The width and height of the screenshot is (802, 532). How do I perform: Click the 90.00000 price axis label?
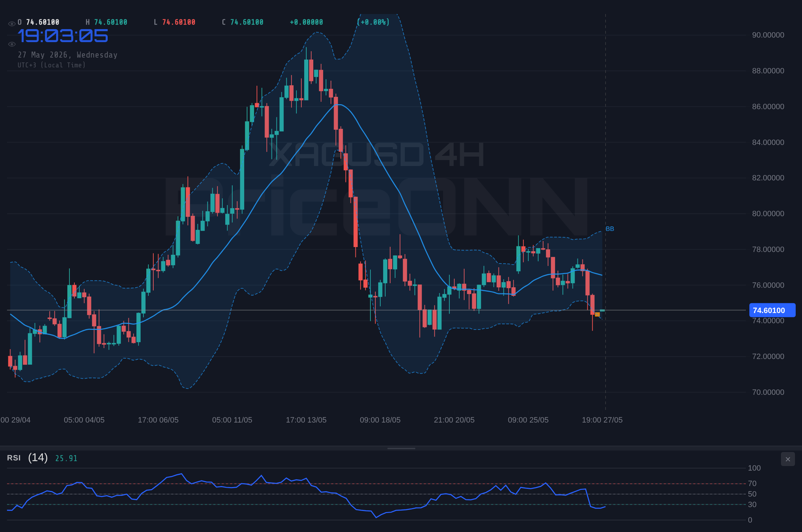pyautogui.click(x=768, y=35)
